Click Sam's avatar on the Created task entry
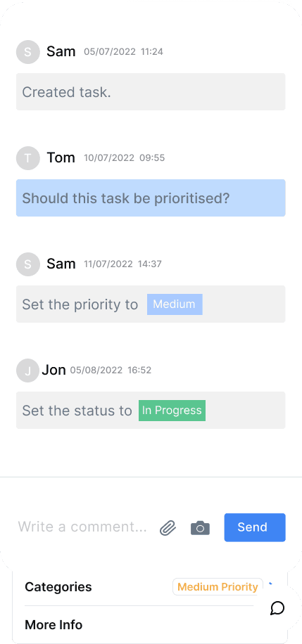 [28, 52]
